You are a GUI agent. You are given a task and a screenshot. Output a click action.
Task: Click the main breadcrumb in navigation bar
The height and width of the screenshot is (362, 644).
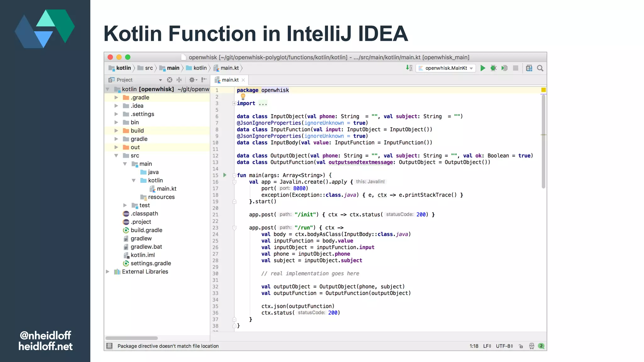coord(169,68)
